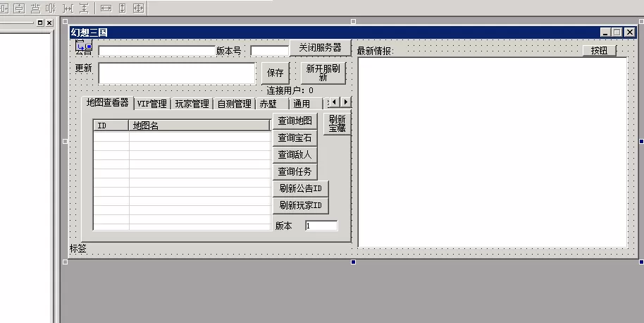Close the left docked panel
Screen dimensions: 644x323
pyautogui.click(x=49, y=23)
